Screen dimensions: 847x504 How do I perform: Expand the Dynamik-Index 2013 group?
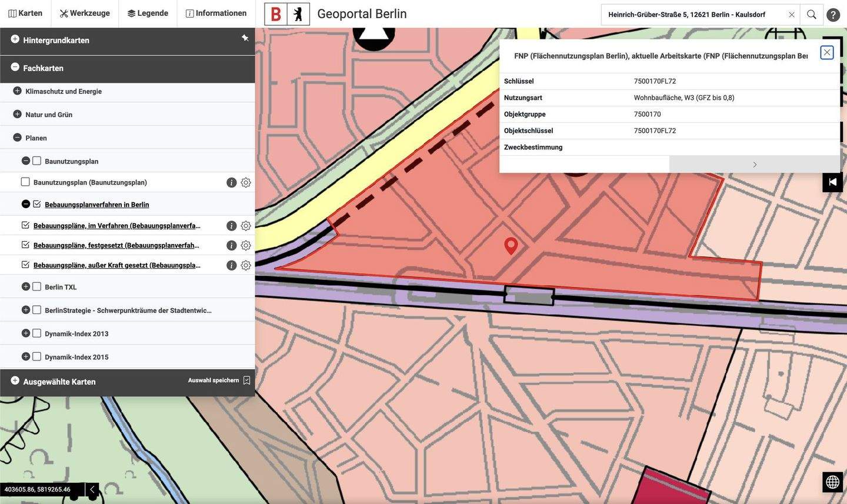point(25,333)
